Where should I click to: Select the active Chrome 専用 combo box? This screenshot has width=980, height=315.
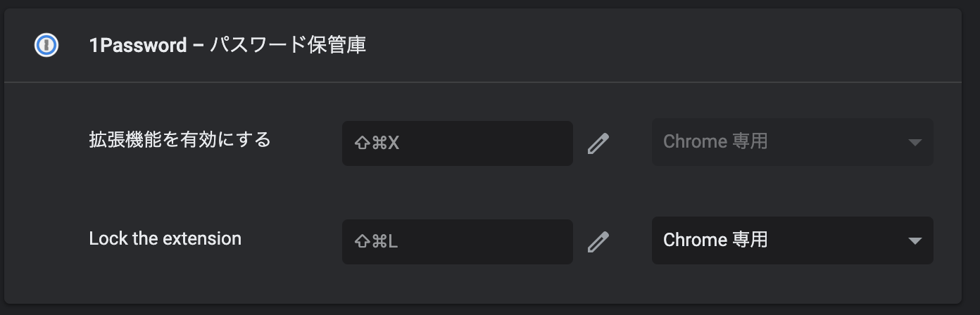(x=792, y=240)
